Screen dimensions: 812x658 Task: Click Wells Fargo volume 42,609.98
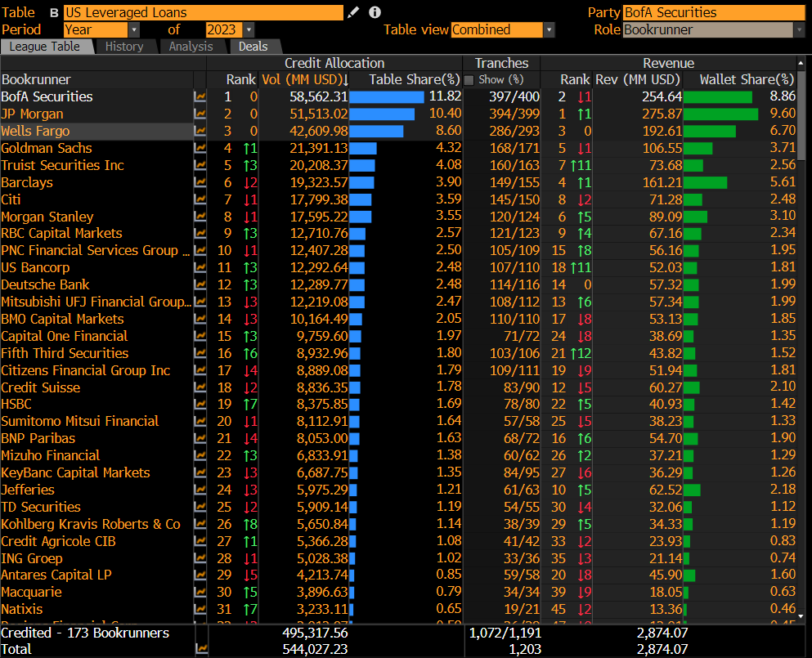318,131
